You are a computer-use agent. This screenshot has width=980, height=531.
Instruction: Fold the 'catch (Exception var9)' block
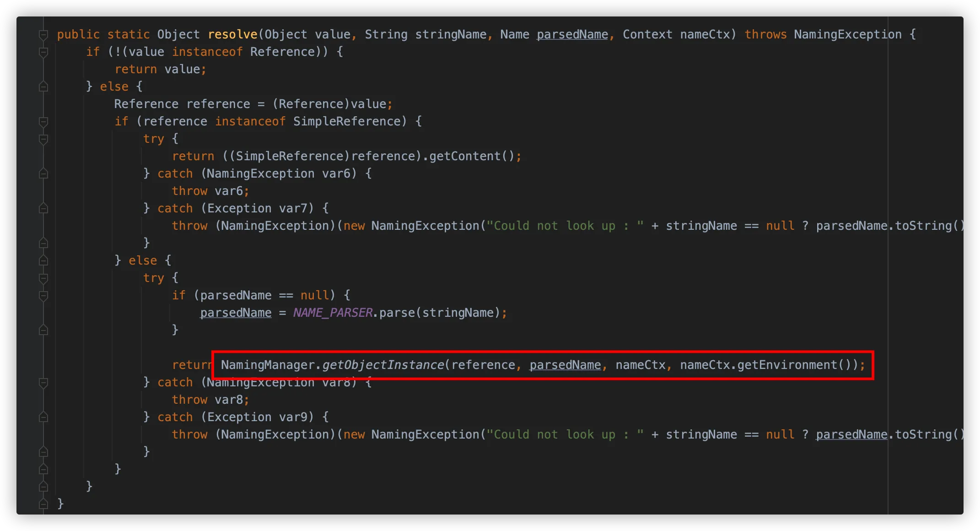click(43, 417)
